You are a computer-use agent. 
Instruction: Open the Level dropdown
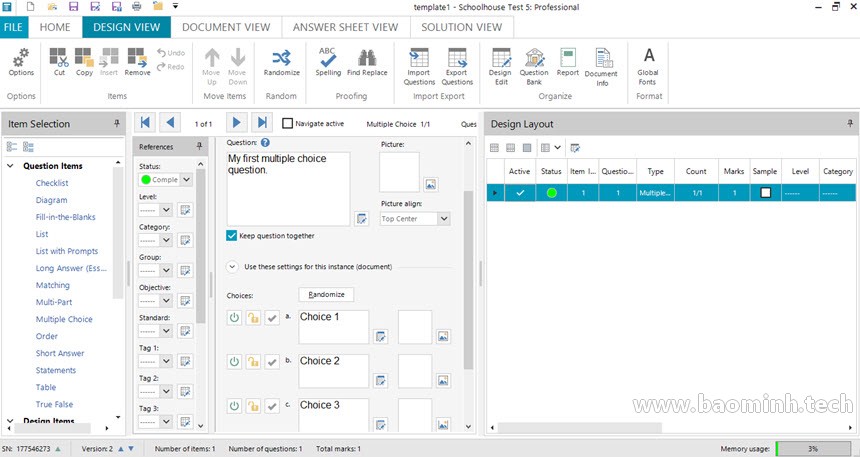click(x=166, y=210)
